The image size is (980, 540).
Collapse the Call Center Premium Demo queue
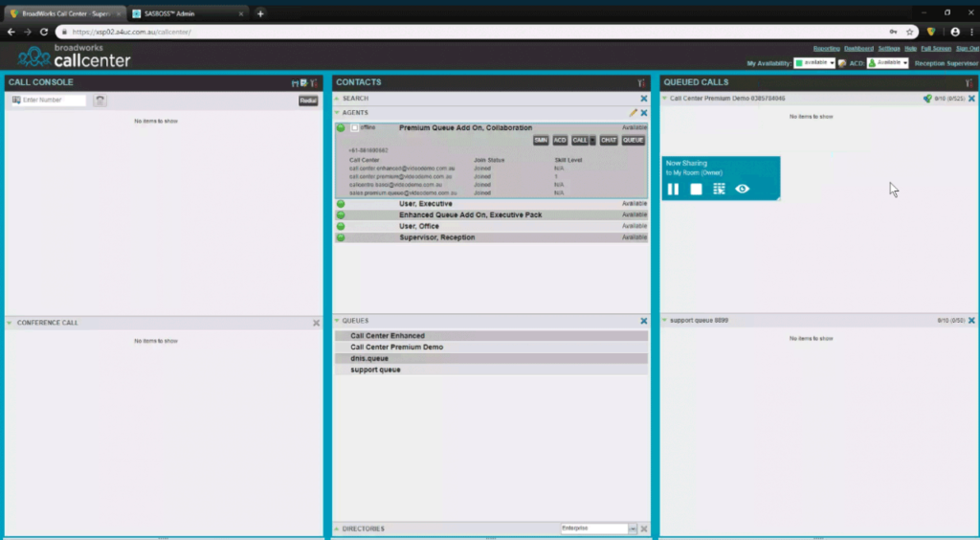664,99
